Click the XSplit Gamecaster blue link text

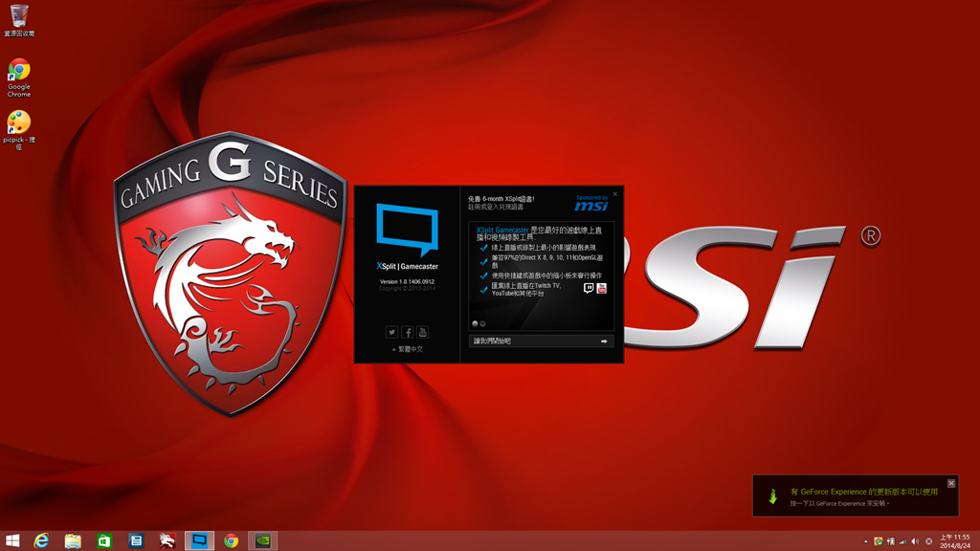(502, 230)
